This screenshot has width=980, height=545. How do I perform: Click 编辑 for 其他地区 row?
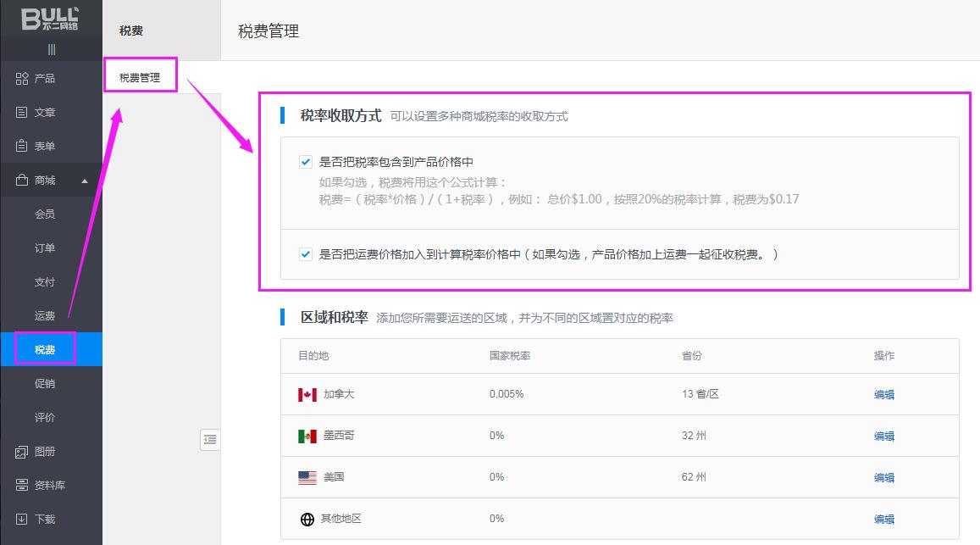883,519
